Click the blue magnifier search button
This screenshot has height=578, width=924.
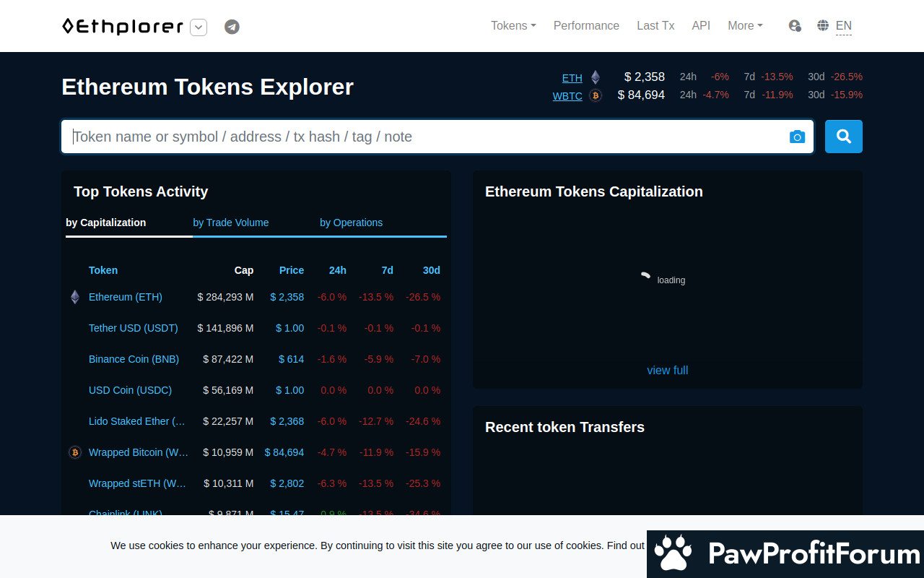pyautogui.click(x=844, y=137)
